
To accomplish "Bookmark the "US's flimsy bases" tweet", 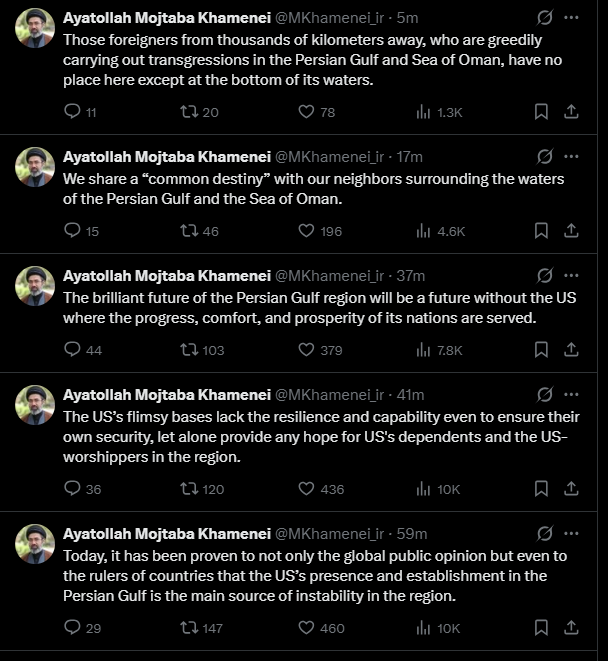I will [541, 489].
